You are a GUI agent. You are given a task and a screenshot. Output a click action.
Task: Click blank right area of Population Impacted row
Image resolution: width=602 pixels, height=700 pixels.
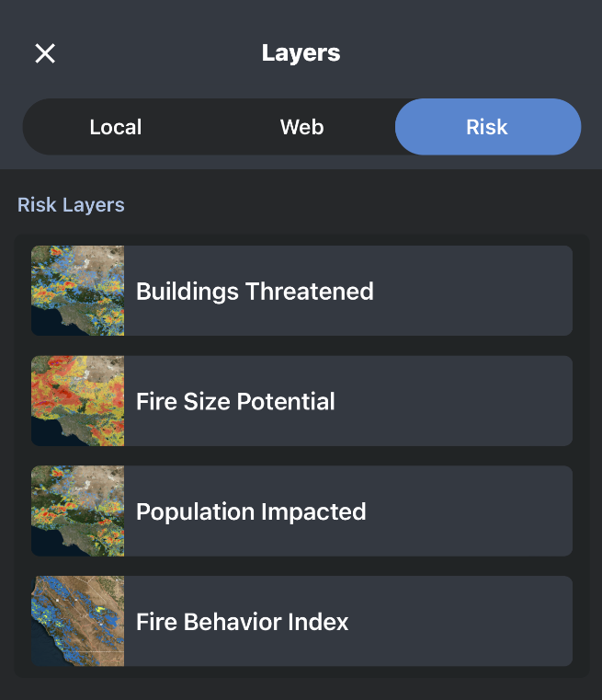pyautogui.click(x=496, y=511)
